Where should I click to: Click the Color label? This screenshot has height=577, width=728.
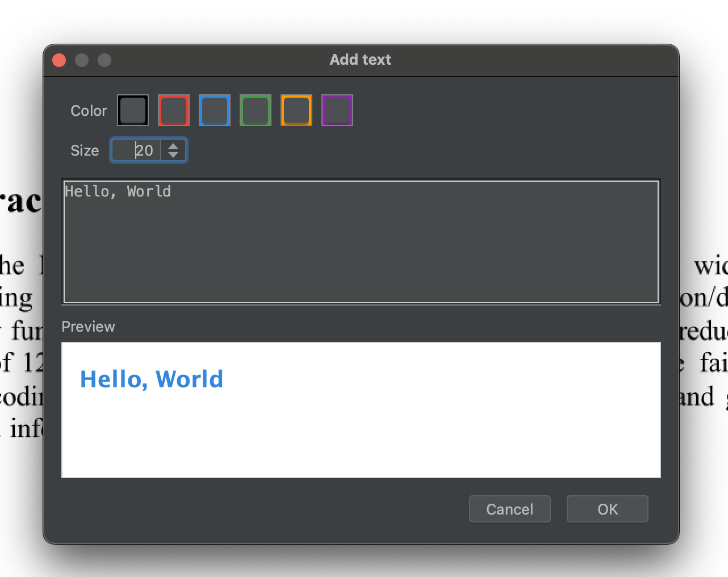point(89,110)
